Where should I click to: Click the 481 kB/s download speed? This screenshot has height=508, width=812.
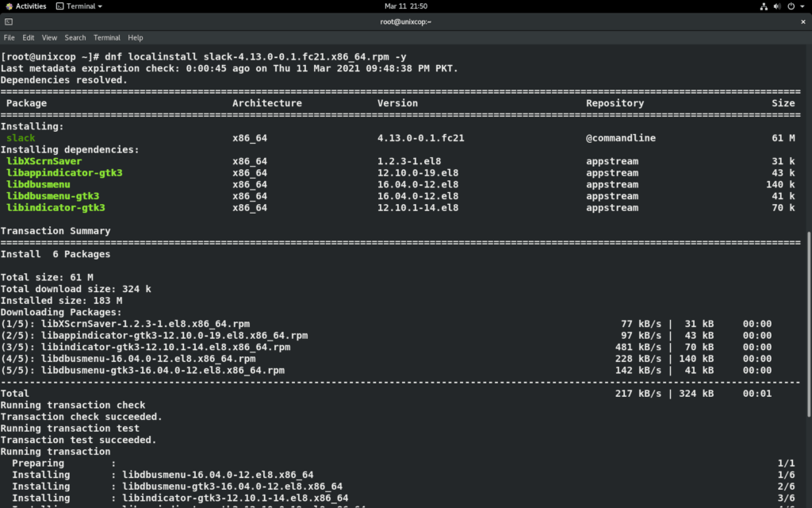point(638,348)
